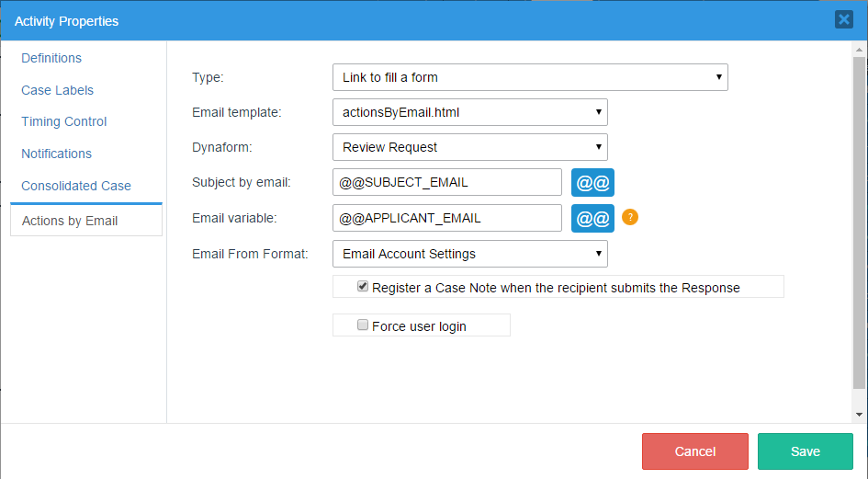
Task: Close the Activity Properties dialog
Action: 843,19
